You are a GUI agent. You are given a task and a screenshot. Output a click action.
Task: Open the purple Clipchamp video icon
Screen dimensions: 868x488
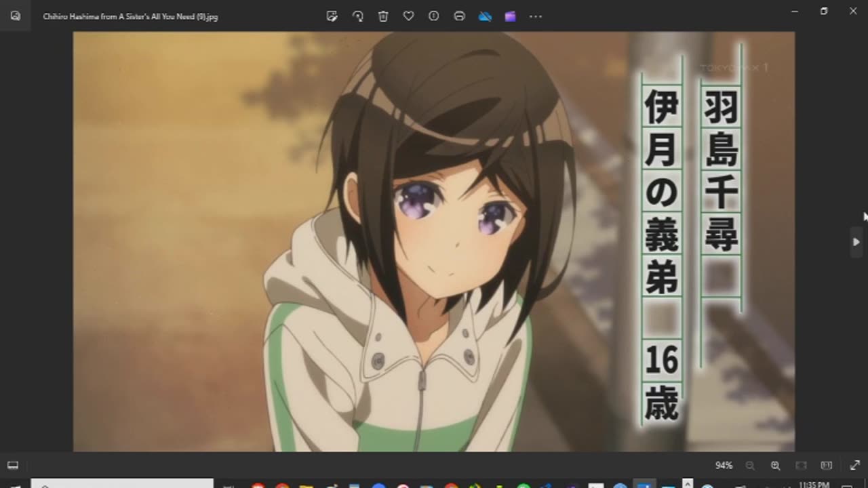coord(510,16)
